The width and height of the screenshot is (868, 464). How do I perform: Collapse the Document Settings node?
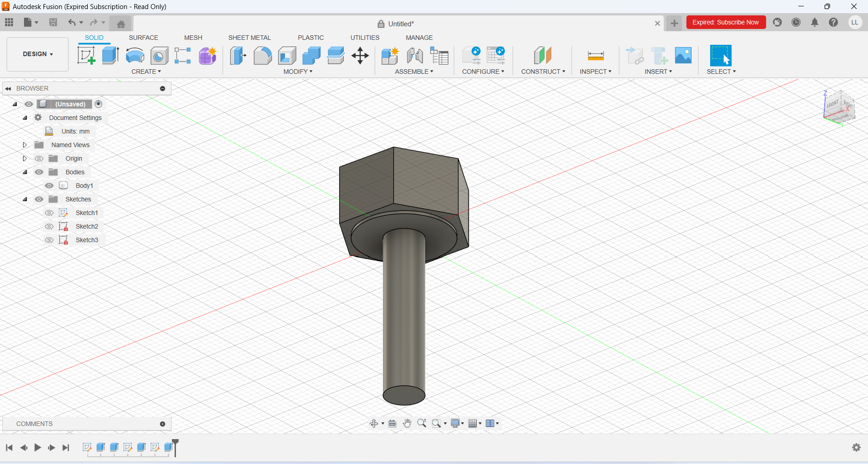click(25, 118)
